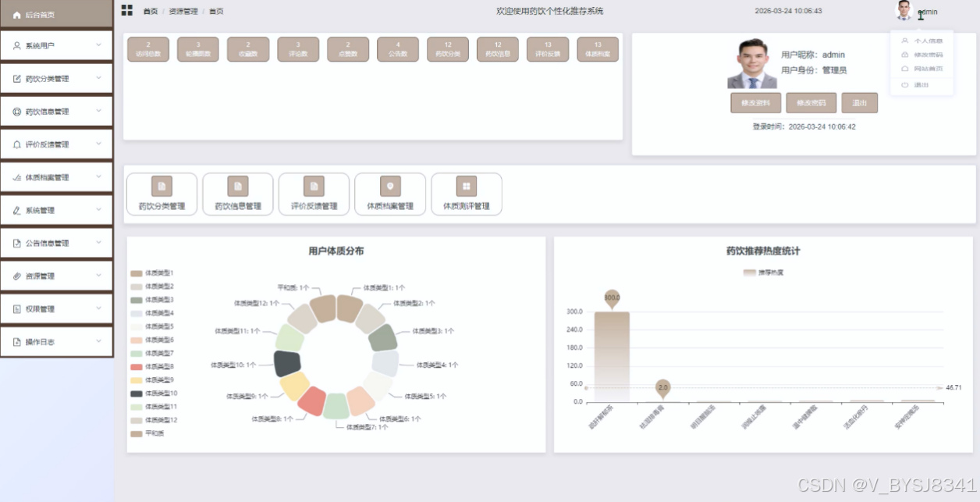Image resolution: width=980 pixels, height=502 pixels.
Task: Click the power icon beside 退出 in dropdown
Action: (x=904, y=84)
